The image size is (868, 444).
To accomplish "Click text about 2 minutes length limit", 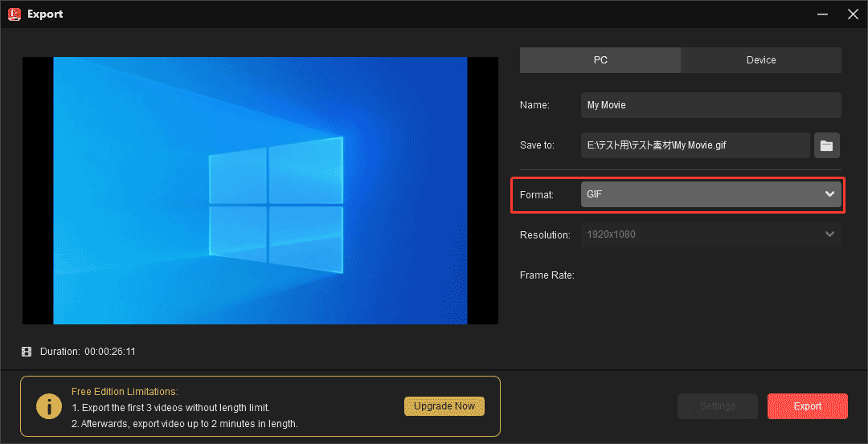I will (185, 424).
